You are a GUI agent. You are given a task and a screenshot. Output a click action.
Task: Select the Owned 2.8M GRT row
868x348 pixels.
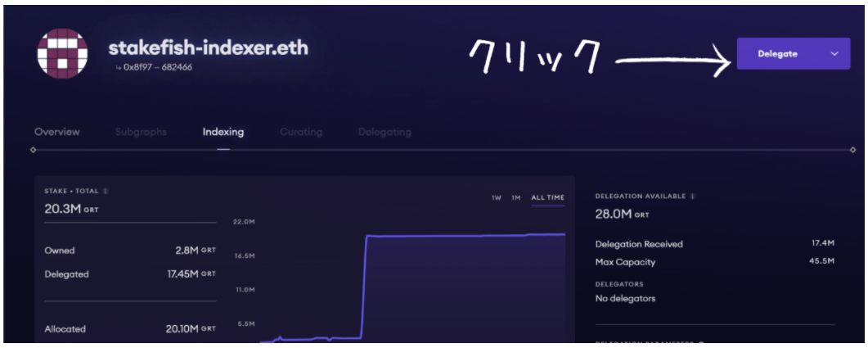[x=130, y=251]
